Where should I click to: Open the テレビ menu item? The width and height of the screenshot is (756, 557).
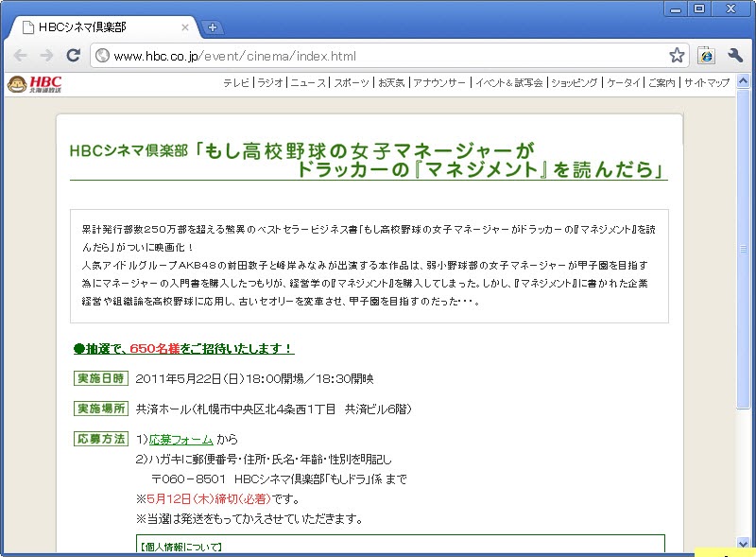pyautogui.click(x=236, y=82)
